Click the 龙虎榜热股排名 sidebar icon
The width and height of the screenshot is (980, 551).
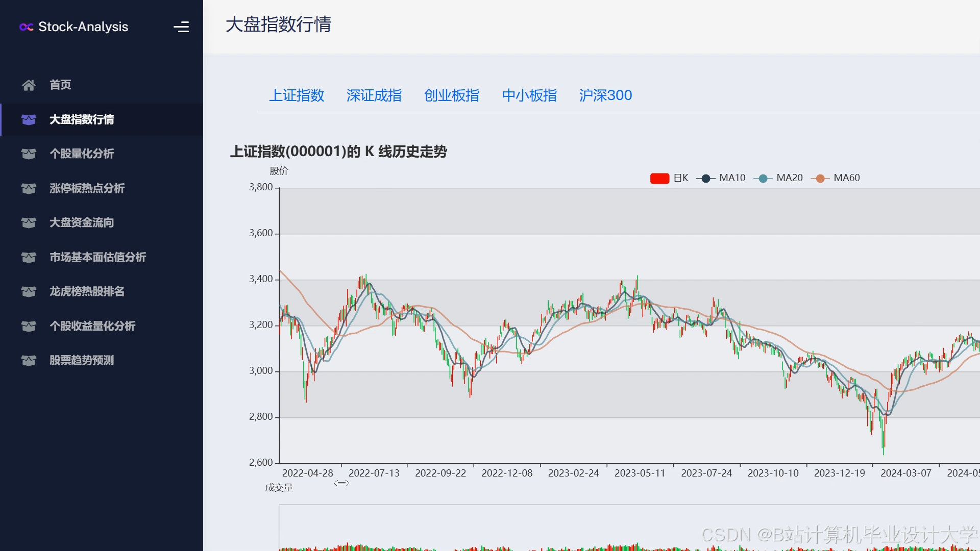point(29,291)
